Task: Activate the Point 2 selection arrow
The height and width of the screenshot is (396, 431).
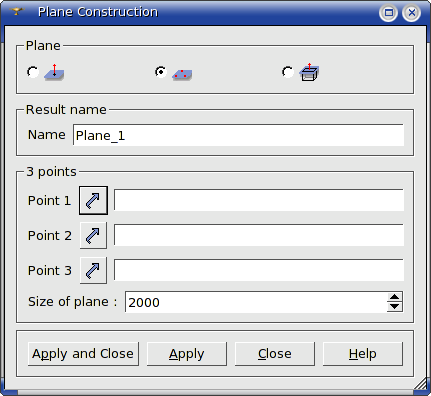Action: [93, 235]
